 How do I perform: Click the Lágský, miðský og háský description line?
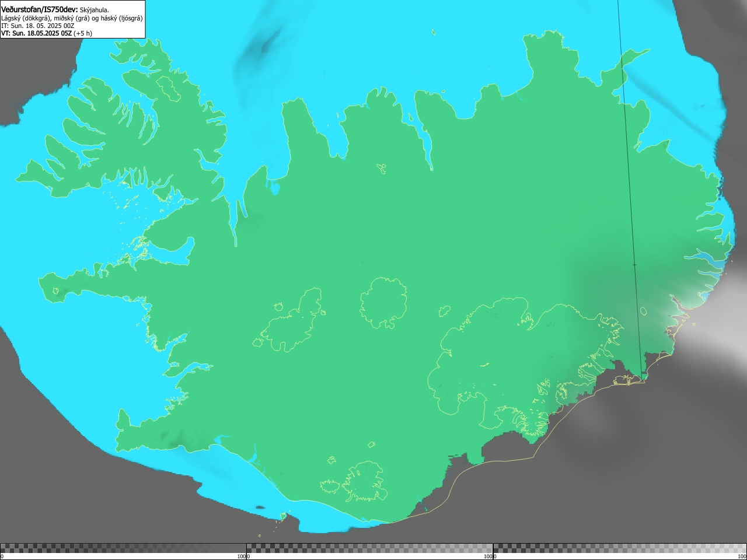point(72,18)
